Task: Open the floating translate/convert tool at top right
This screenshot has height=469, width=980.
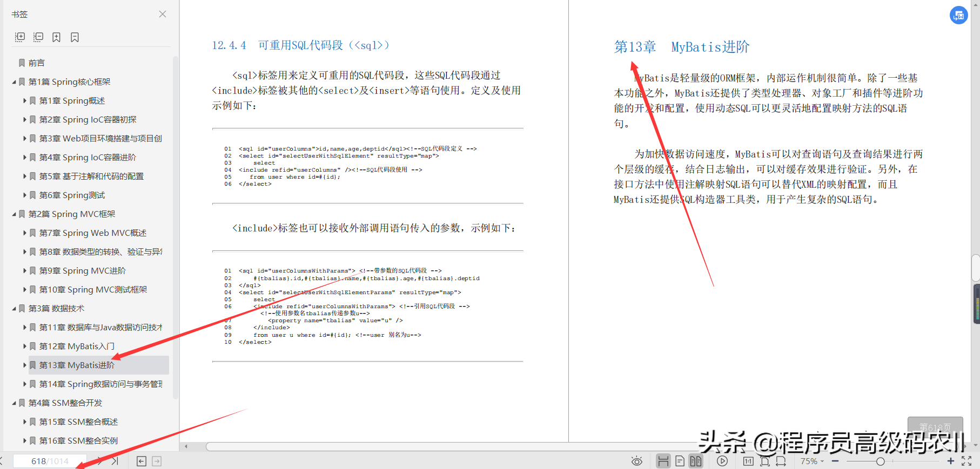Action: pyautogui.click(x=959, y=15)
